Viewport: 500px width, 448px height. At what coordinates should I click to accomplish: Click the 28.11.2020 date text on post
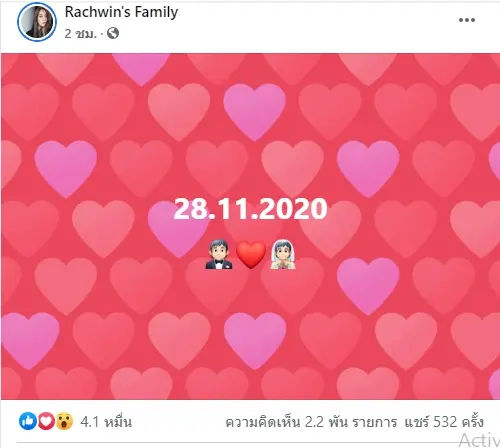(250, 209)
